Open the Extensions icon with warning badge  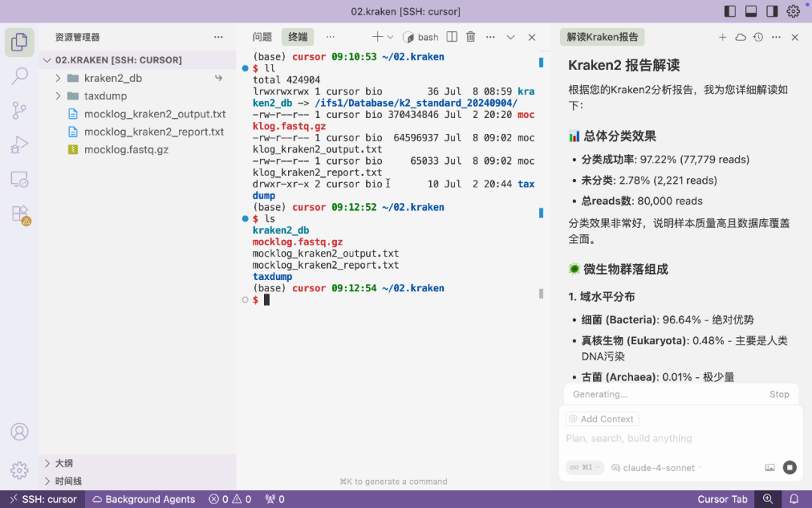[x=20, y=214]
